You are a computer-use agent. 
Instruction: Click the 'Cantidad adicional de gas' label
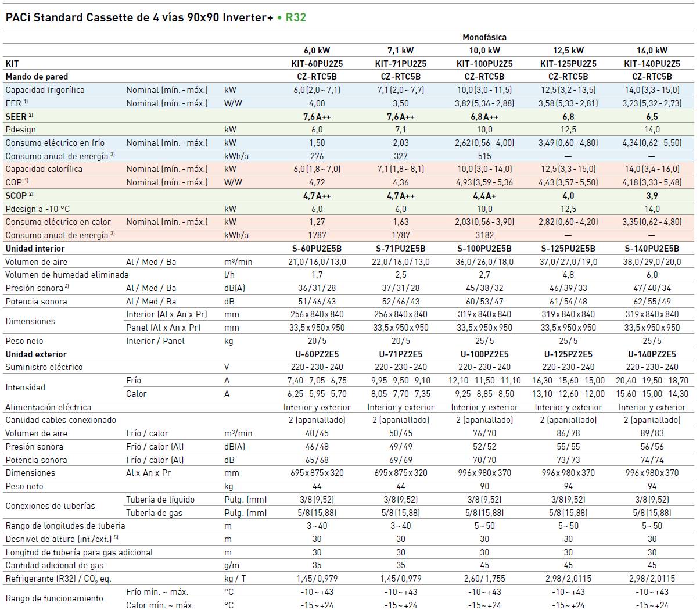[55, 565]
